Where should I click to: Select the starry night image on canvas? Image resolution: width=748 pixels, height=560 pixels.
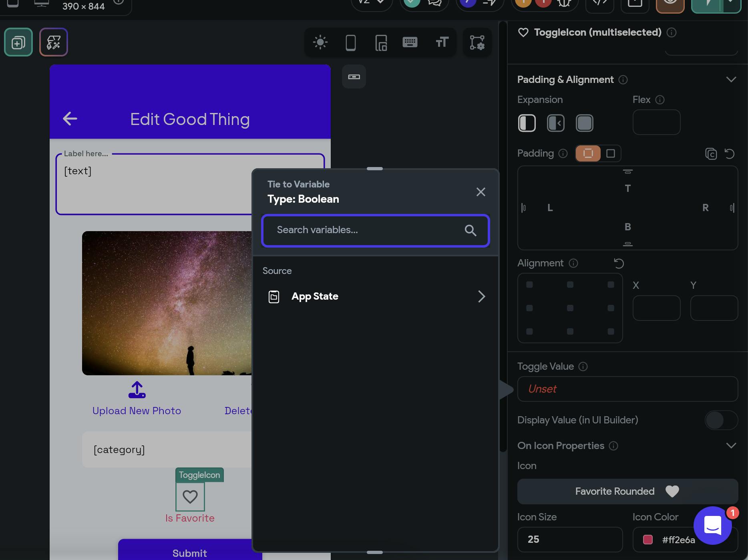point(167,303)
